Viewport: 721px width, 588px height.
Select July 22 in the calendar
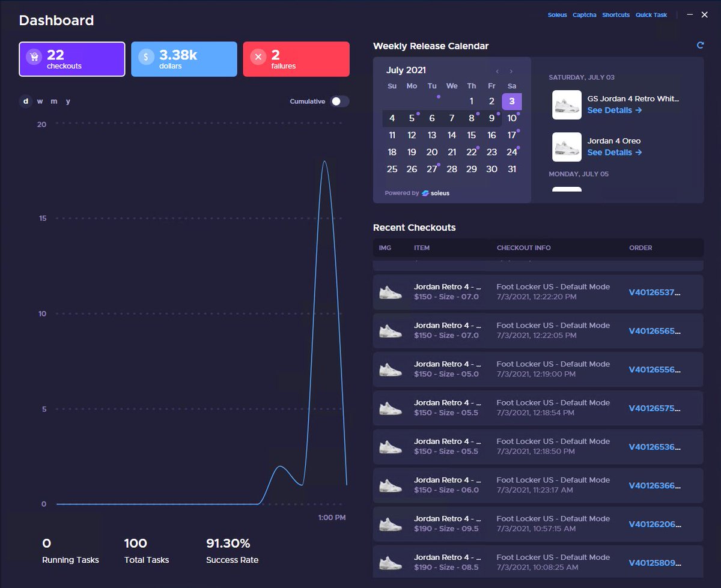pos(472,153)
